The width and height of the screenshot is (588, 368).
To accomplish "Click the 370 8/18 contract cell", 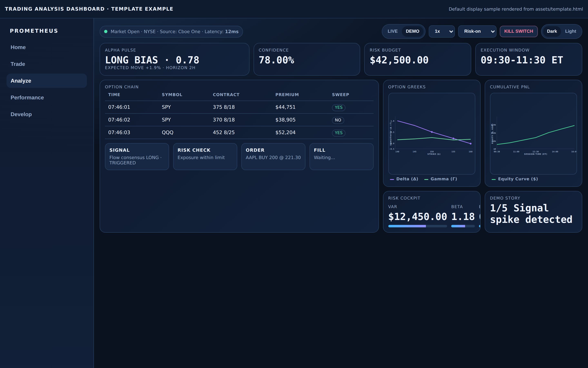I will pos(224,120).
